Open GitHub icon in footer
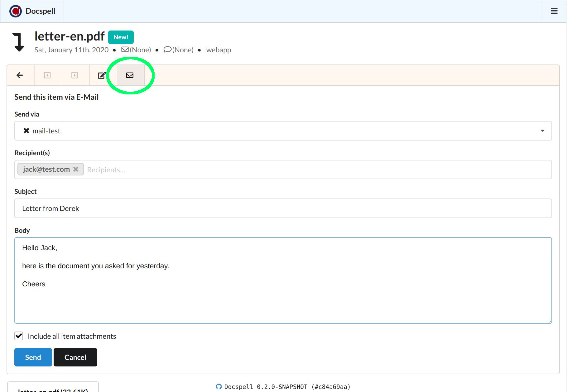This screenshot has height=392, width=567. point(219,387)
